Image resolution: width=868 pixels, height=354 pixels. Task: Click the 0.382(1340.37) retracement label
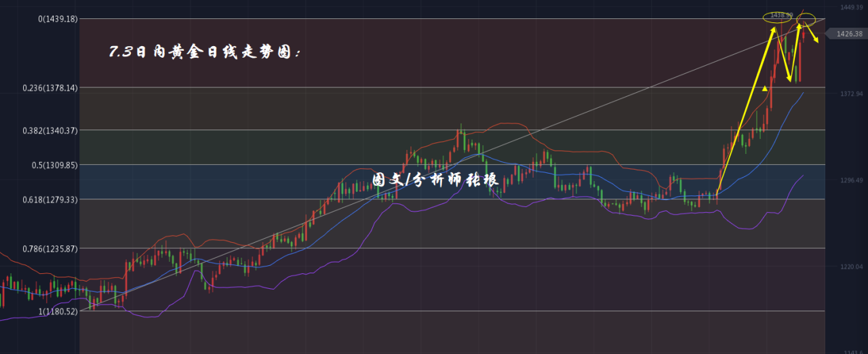pos(50,130)
